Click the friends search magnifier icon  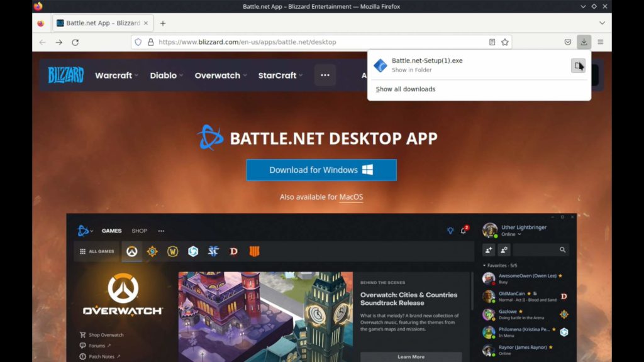(562, 250)
